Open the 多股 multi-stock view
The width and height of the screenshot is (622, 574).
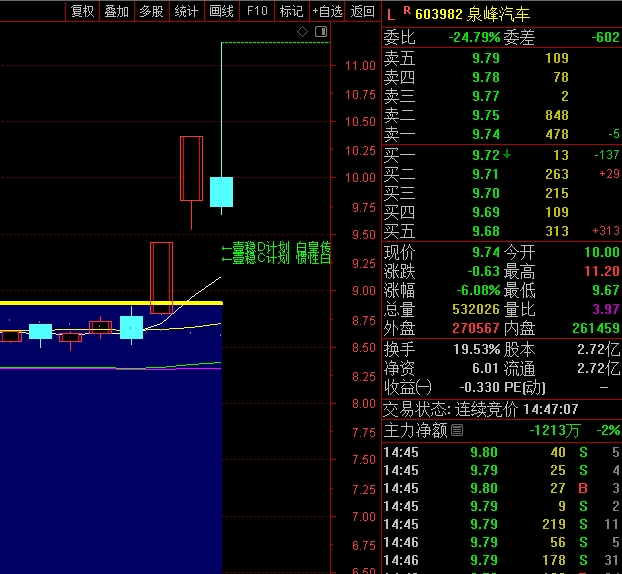tap(152, 11)
